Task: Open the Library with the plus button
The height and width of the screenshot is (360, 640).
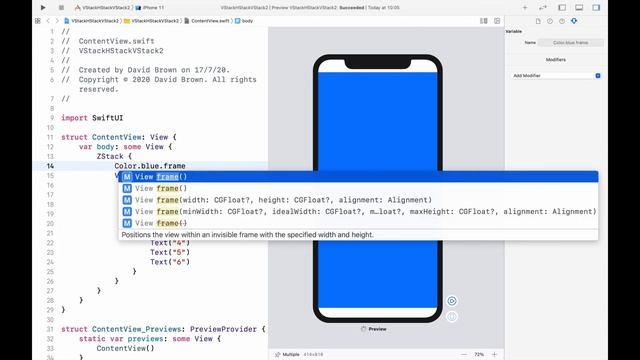Action: tap(525, 7)
